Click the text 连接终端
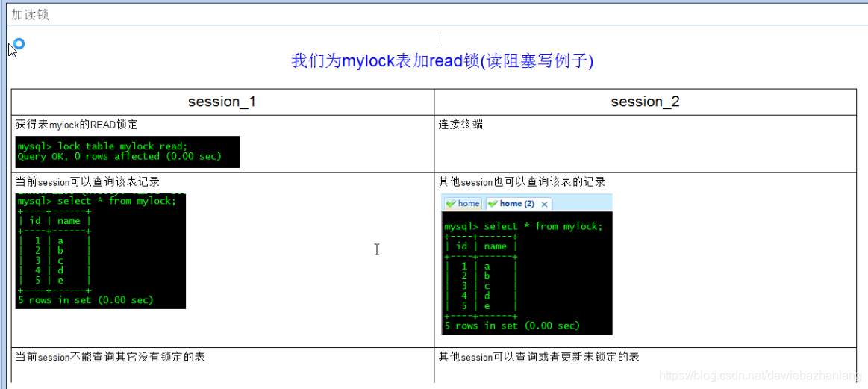868x389 pixels. (460, 125)
